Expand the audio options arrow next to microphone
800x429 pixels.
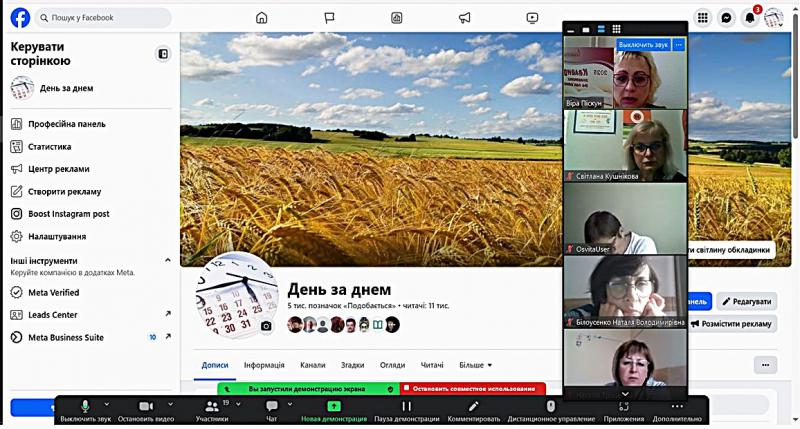point(106,404)
